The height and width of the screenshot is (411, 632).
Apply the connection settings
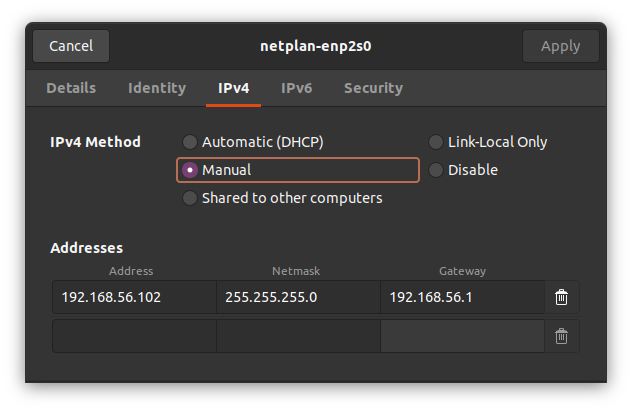tap(561, 46)
